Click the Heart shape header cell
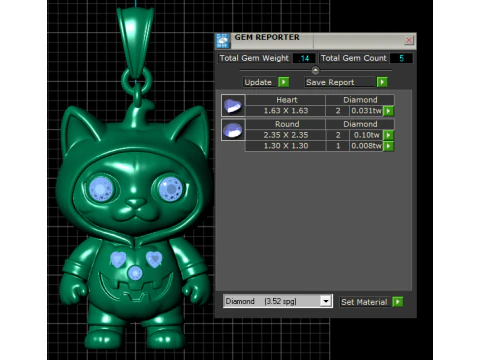Screen dimensions: 480x360 pyautogui.click(x=286, y=100)
